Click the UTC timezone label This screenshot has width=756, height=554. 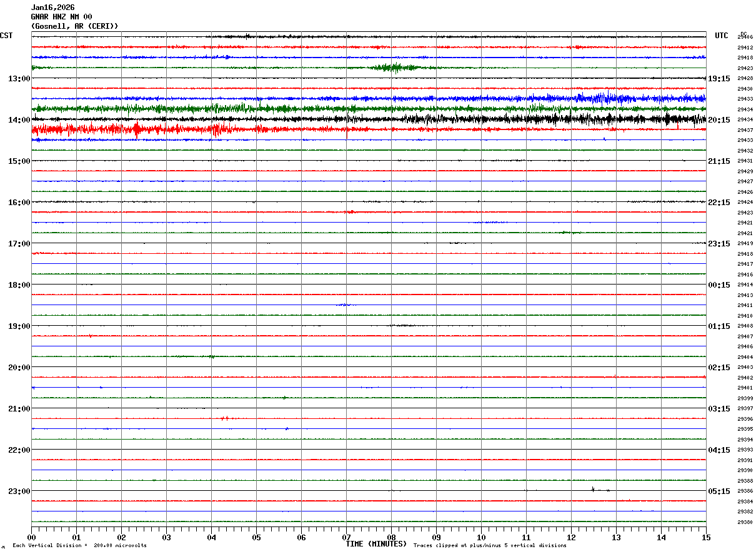click(722, 36)
